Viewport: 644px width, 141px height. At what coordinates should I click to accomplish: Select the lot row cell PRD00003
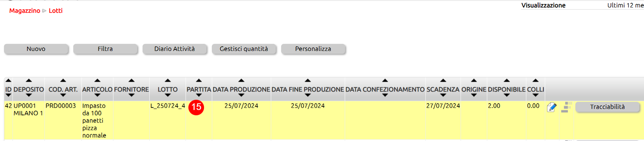[x=61, y=106]
